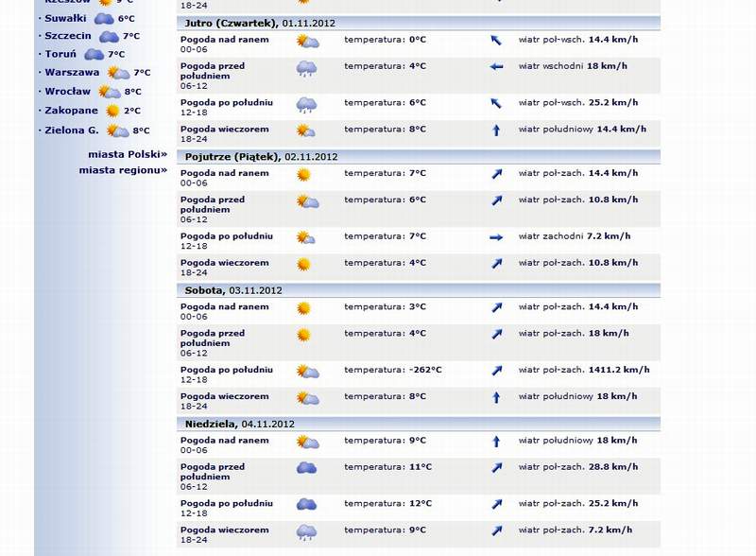
Task: Follow the 'miasta regionu»' link
Action: coord(123,170)
